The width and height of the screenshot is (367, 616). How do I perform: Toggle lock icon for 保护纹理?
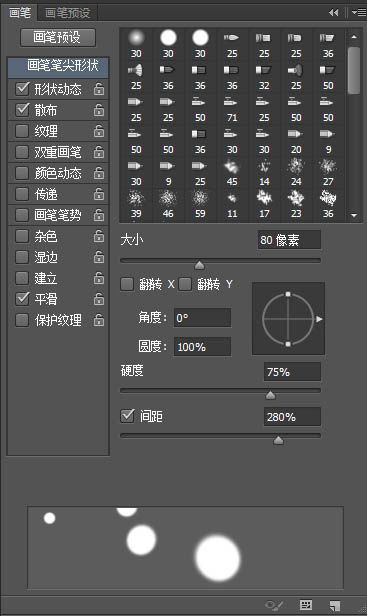pyautogui.click(x=99, y=321)
